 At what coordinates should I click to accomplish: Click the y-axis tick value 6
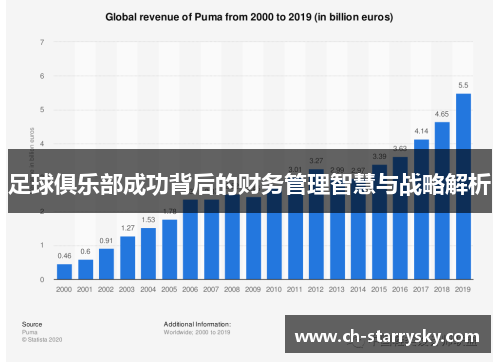(x=42, y=76)
